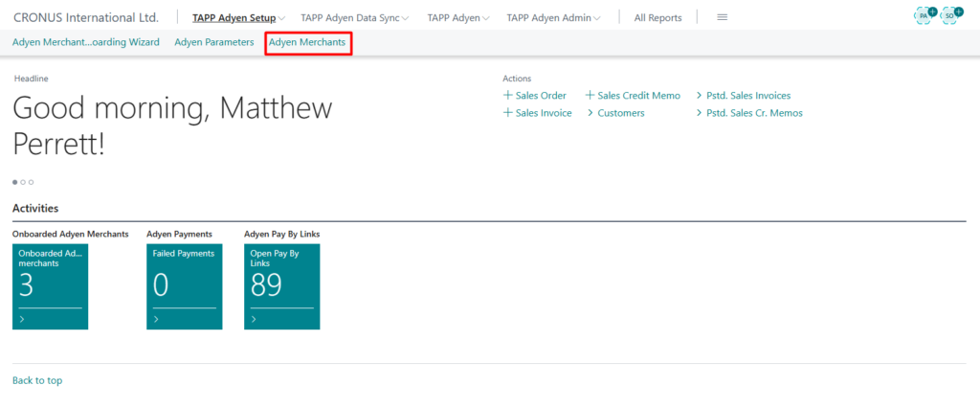The width and height of the screenshot is (980, 408).
Task: Go to Back to top link
Action: click(37, 380)
